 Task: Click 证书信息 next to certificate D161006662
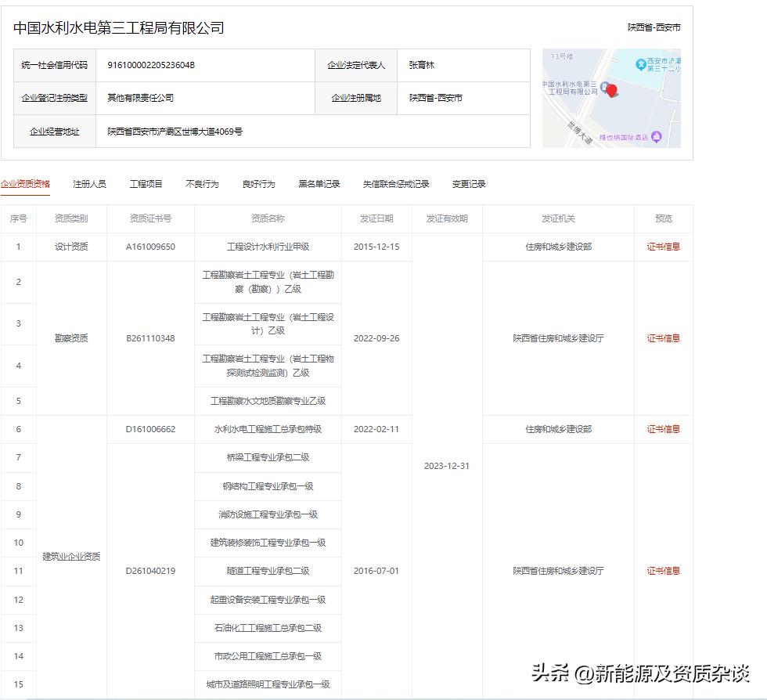[x=662, y=428]
